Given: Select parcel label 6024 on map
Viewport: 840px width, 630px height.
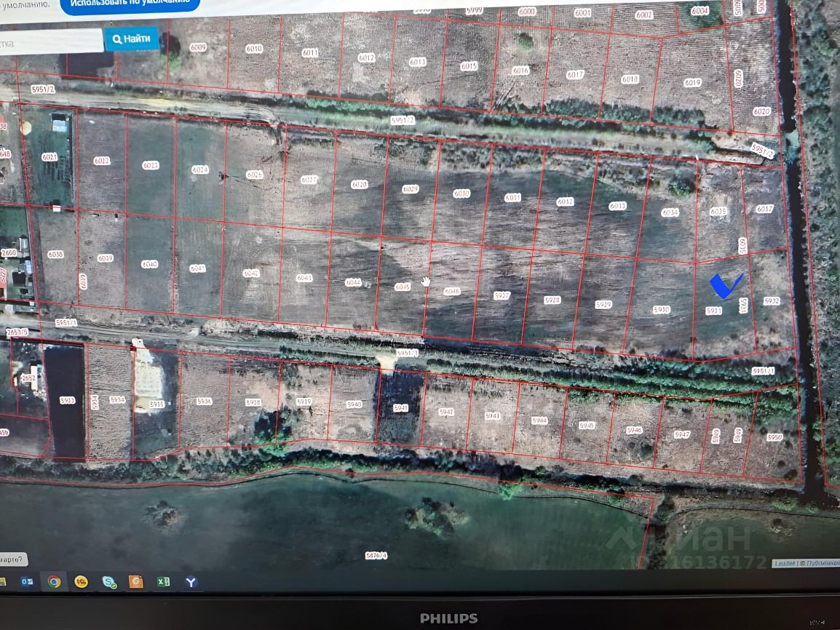Looking at the screenshot, I should (x=200, y=170).
